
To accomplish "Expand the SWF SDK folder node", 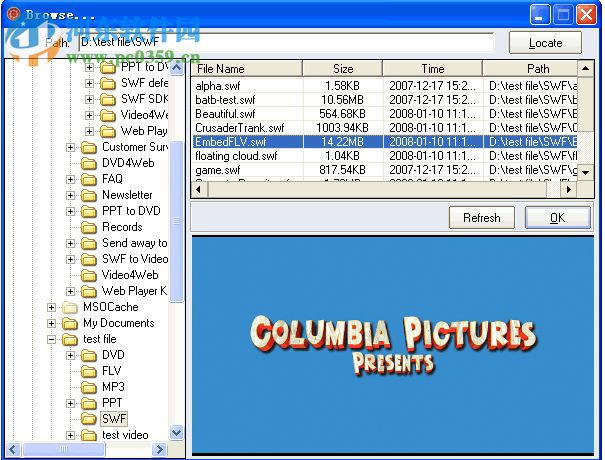I will tap(89, 99).
